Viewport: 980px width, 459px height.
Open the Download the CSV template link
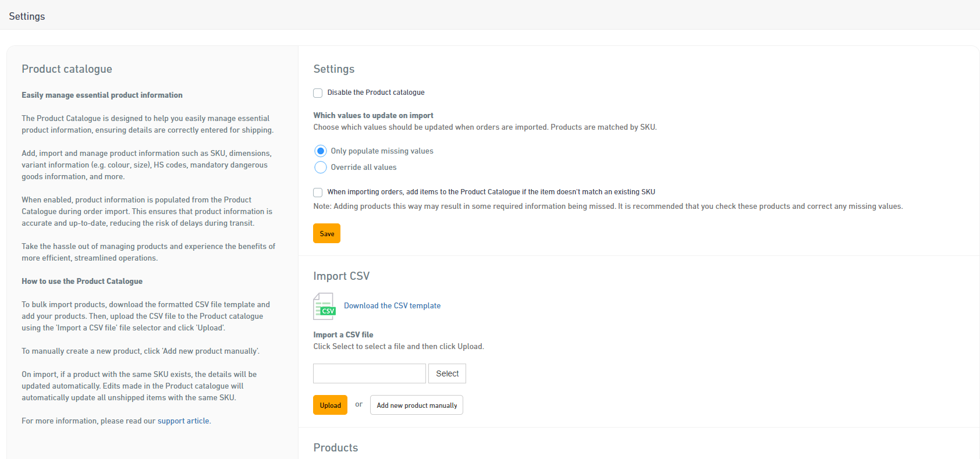(x=392, y=306)
